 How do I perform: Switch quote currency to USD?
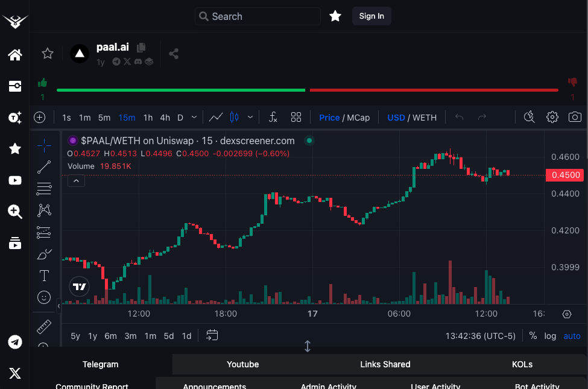396,118
